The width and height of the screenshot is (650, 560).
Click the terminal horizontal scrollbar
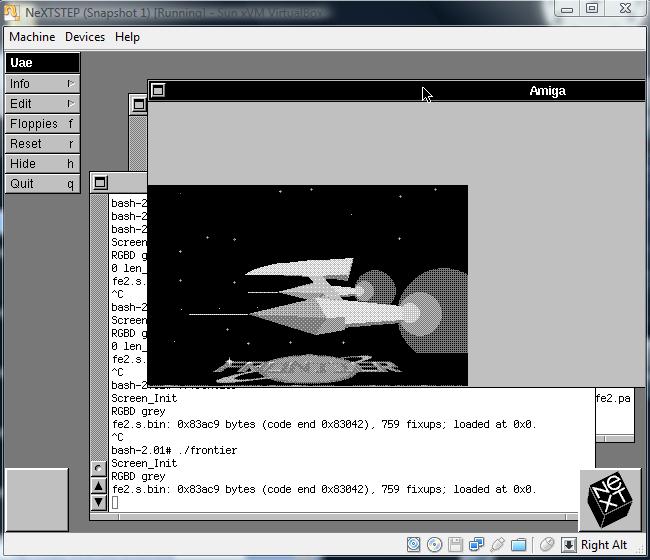point(342,516)
